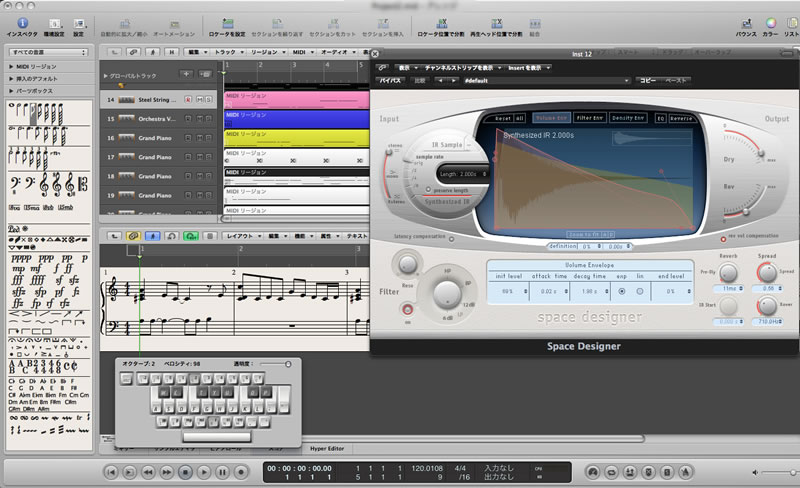Mute the Steel String track
The height and width of the screenshot is (488, 800).
click(200, 101)
